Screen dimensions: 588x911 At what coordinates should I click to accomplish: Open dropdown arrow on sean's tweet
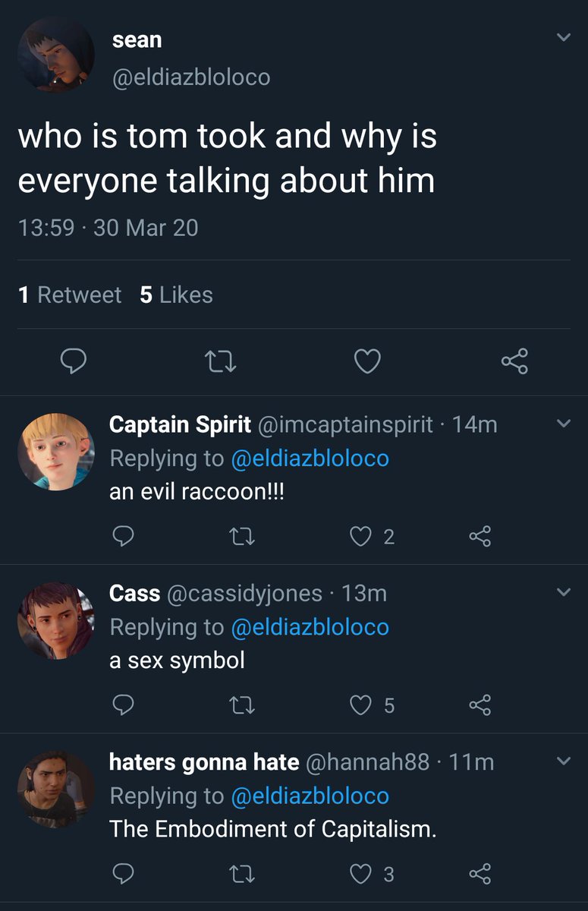click(563, 37)
